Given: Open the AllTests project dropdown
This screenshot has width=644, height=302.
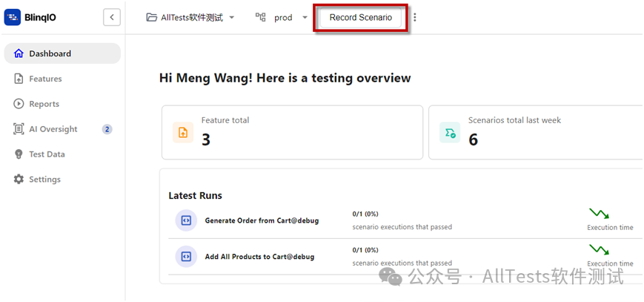Looking at the screenshot, I should [x=190, y=18].
